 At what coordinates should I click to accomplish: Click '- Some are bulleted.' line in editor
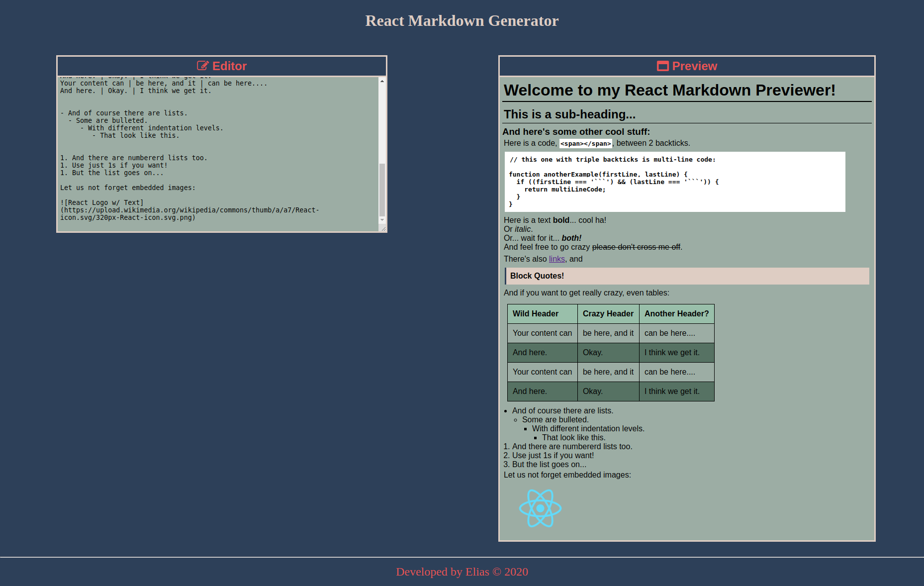[x=108, y=121]
